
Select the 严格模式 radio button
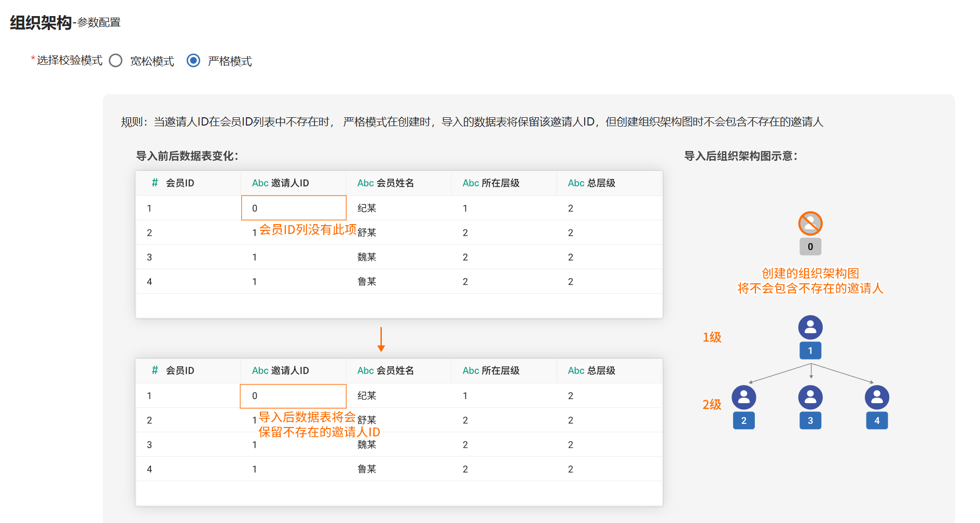194,61
